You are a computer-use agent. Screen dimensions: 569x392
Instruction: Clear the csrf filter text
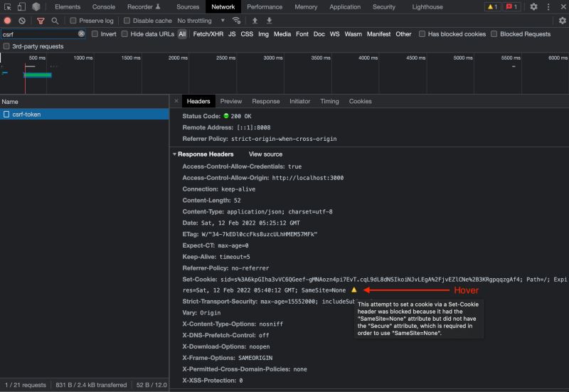pos(81,33)
